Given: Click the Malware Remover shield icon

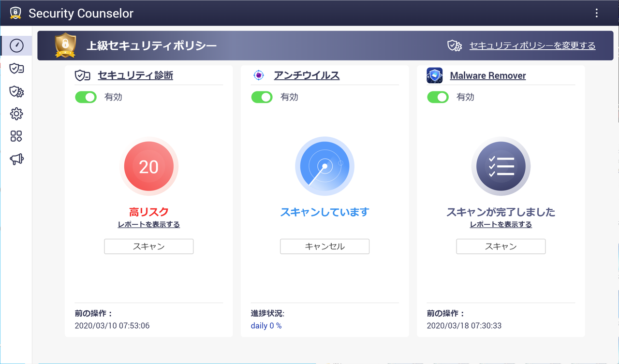Looking at the screenshot, I should point(434,75).
